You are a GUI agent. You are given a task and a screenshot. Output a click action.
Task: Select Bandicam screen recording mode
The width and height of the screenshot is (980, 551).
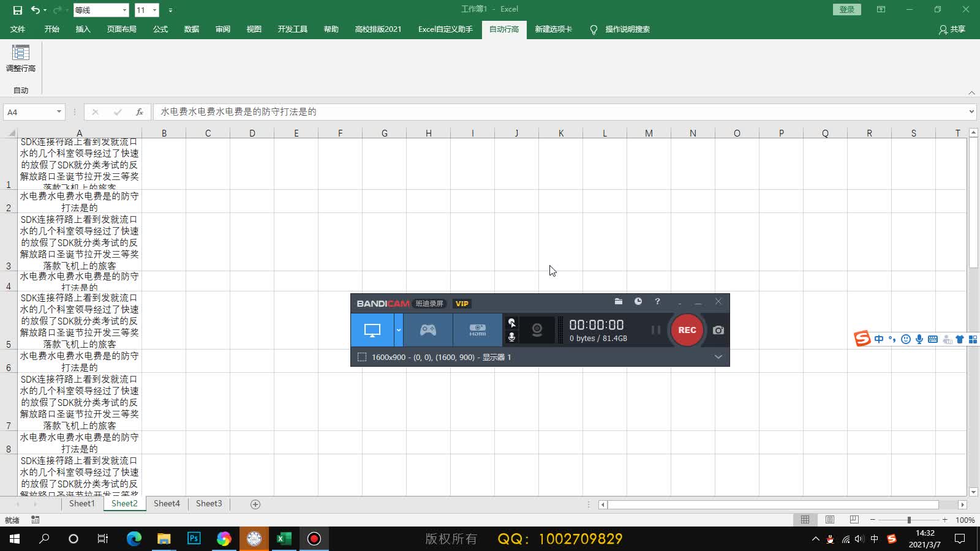372,330
